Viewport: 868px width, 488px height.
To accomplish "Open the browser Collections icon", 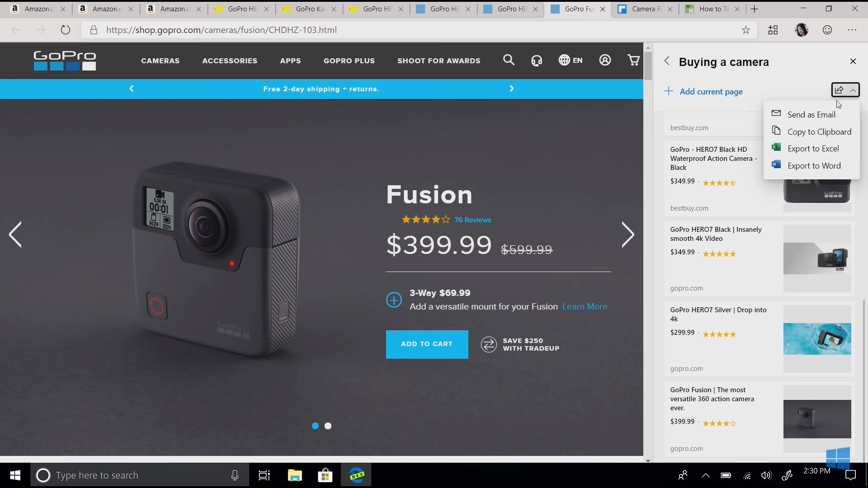I will (773, 30).
